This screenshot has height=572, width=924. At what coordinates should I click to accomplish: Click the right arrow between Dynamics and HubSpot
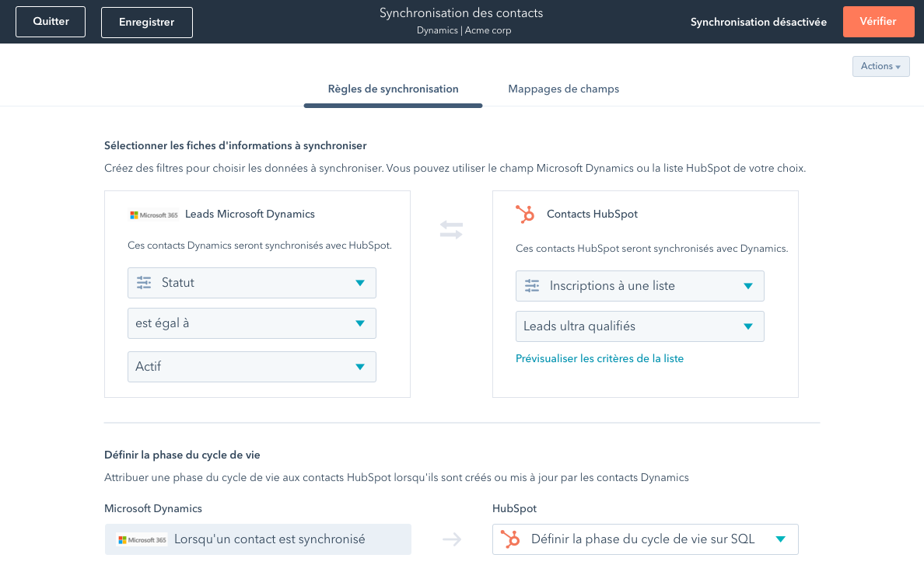click(x=452, y=539)
